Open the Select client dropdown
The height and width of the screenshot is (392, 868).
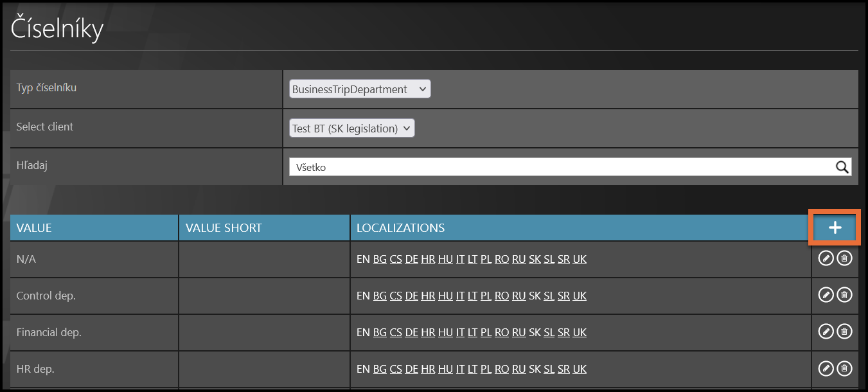tap(352, 129)
